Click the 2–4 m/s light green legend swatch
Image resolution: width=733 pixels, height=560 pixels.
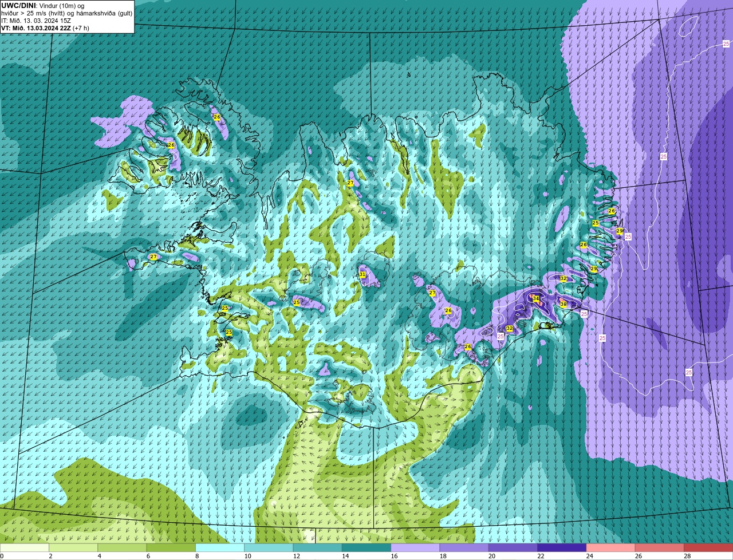tap(73, 548)
